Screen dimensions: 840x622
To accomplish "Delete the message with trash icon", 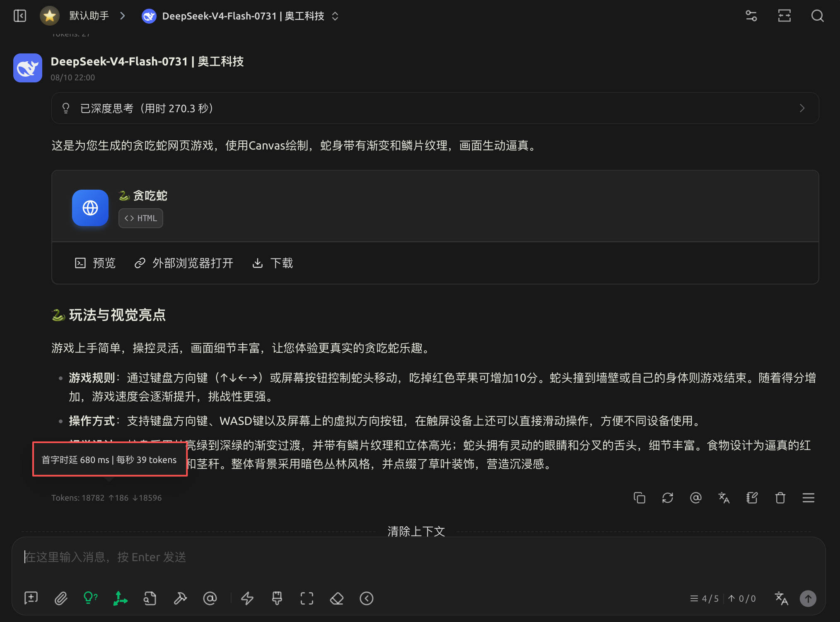I will 780,498.
